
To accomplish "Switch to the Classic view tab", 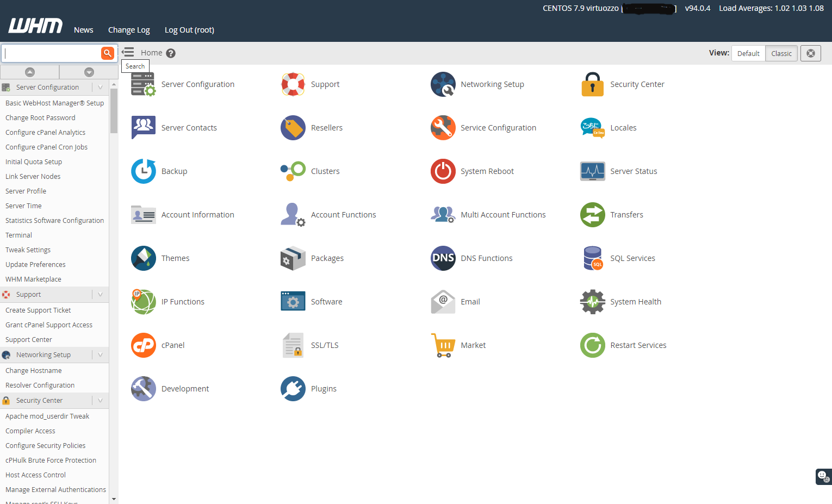I will pyautogui.click(x=781, y=53).
